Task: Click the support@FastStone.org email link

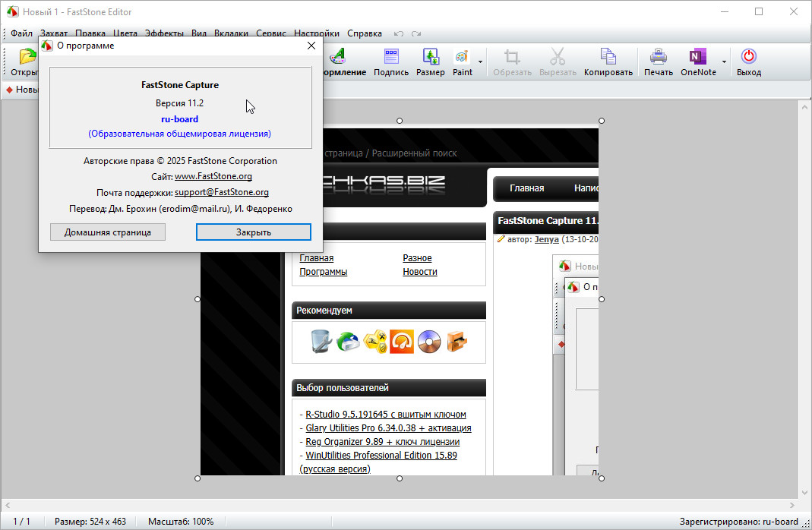Action: (x=222, y=192)
